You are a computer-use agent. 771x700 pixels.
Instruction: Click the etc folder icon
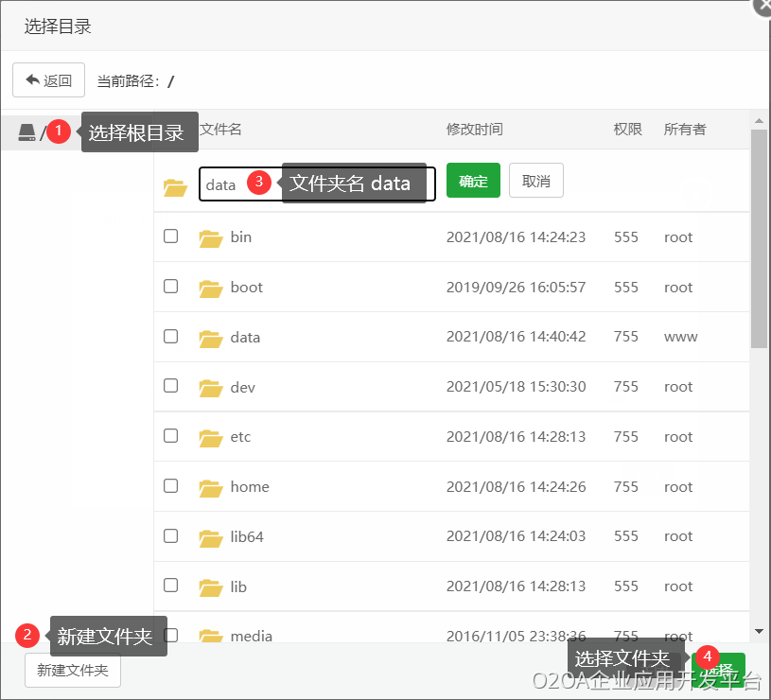click(x=210, y=438)
